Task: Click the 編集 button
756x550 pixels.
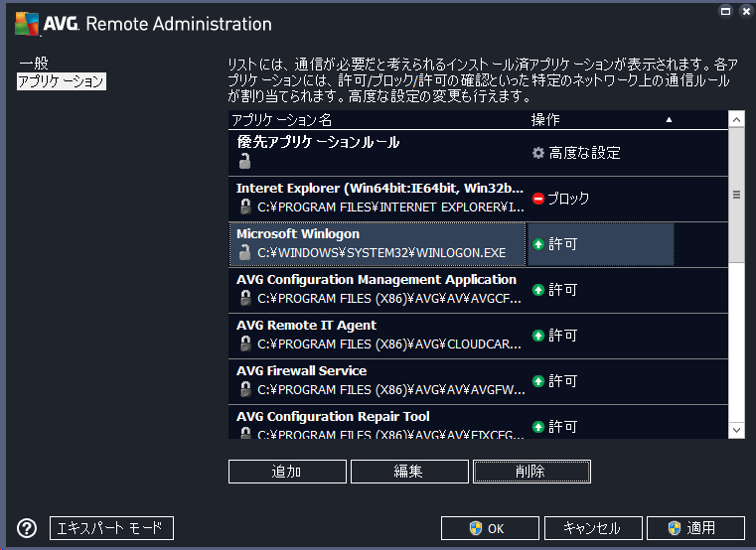Action: pyautogui.click(x=409, y=472)
